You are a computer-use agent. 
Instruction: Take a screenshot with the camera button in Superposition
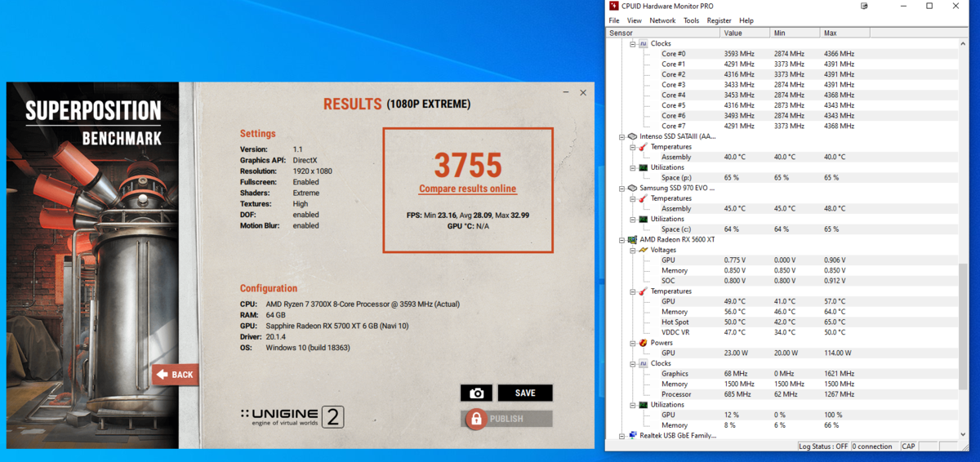click(x=477, y=393)
